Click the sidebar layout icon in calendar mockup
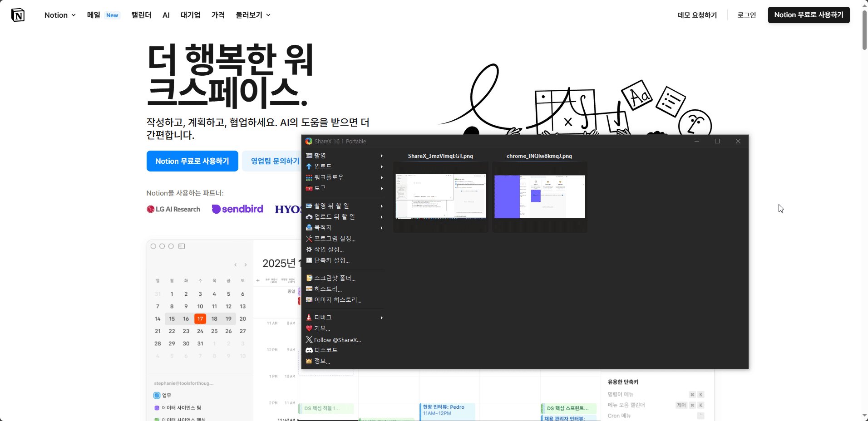 coord(182,246)
